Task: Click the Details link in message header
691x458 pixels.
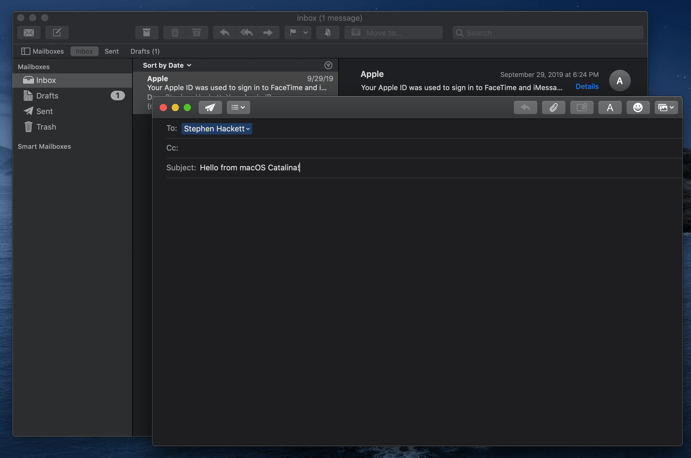Action: (587, 86)
